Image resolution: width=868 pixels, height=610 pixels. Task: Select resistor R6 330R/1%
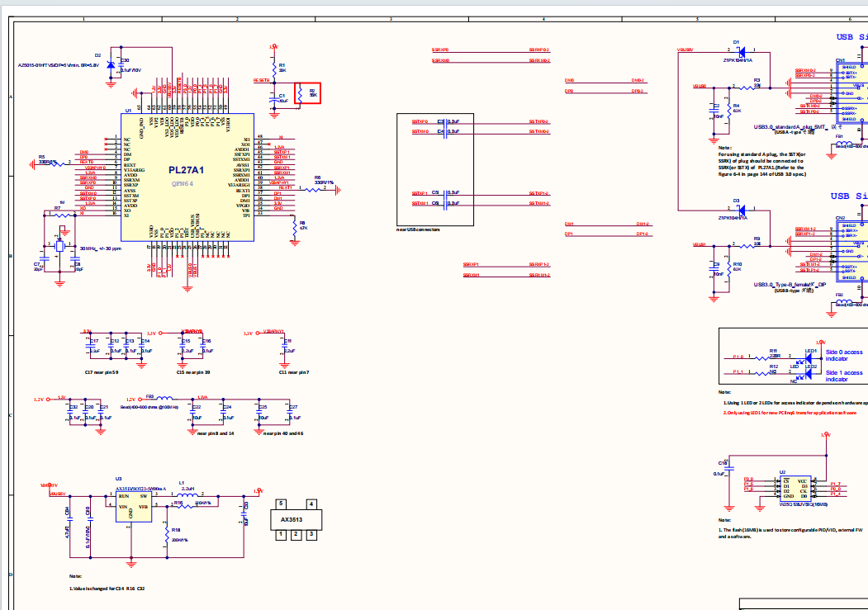click(x=314, y=188)
